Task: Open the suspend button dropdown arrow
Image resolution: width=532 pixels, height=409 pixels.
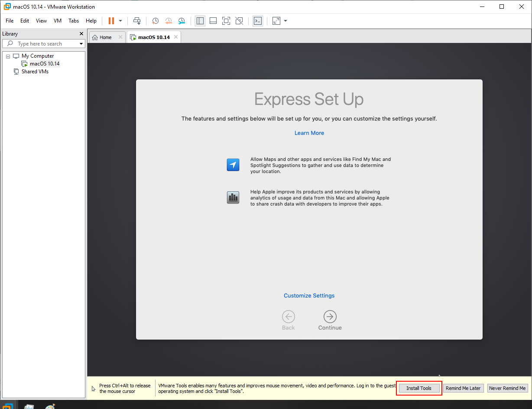Action: (x=120, y=20)
